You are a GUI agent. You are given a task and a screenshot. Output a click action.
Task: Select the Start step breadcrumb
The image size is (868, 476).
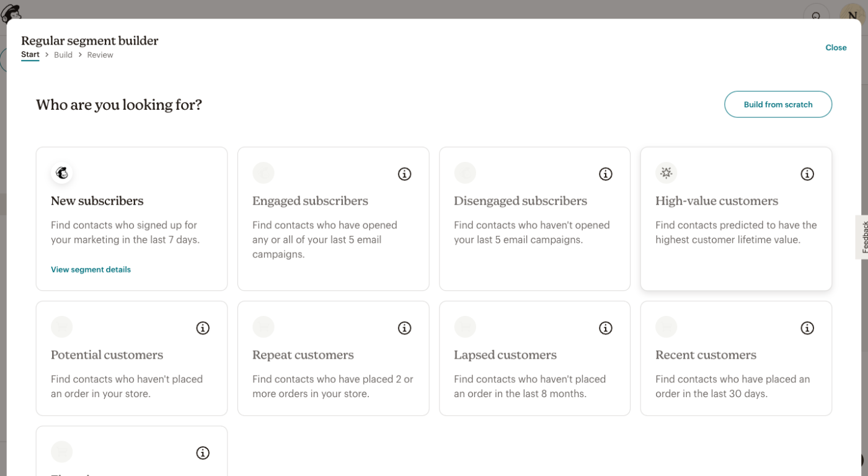30,55
